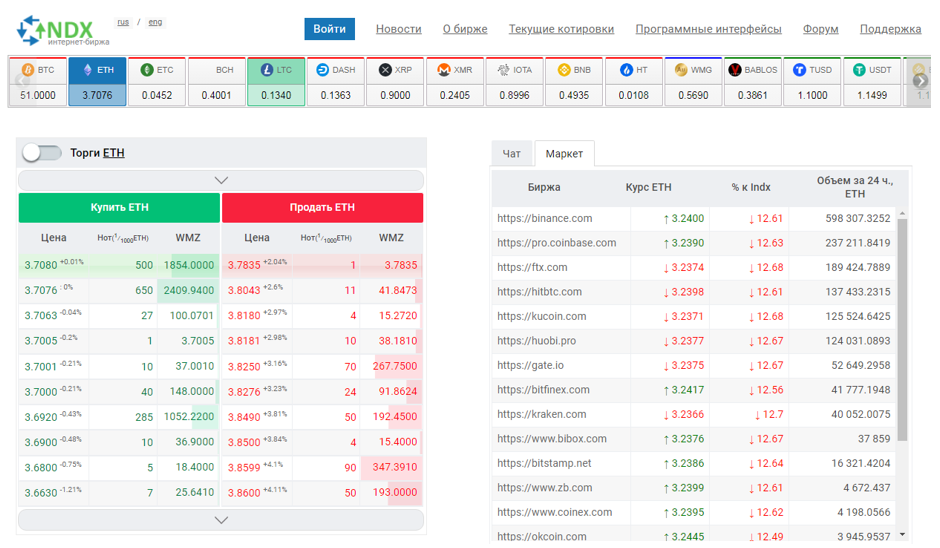This screenshot has height=548, width=940.
Task: Click the % к Indx column header
Action: (x=751, y=187)
